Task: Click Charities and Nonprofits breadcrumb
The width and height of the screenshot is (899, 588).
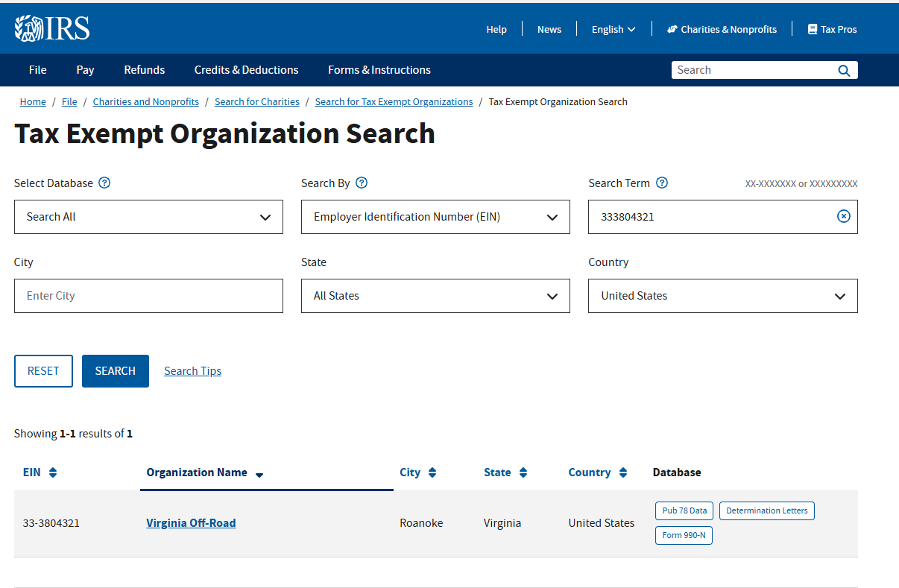Action: [x=146, y=101]
